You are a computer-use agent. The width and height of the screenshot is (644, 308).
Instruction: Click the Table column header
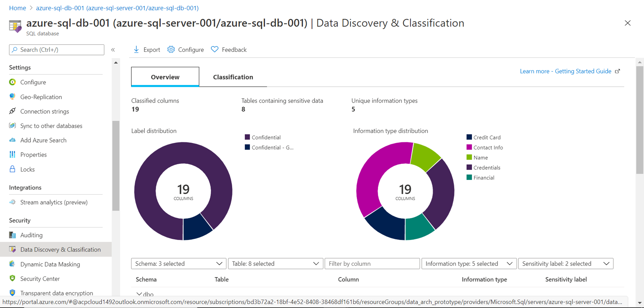[222, 279]
